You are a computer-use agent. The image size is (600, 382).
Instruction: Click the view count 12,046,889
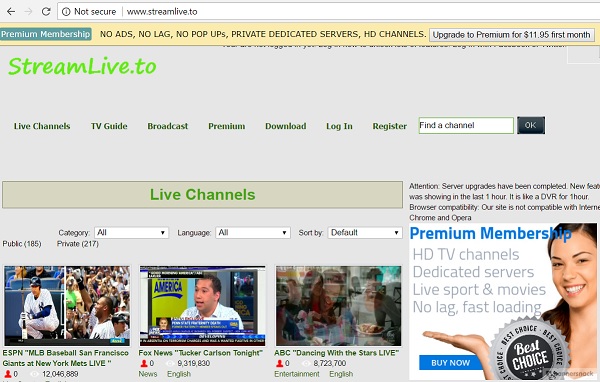(60, 374)
